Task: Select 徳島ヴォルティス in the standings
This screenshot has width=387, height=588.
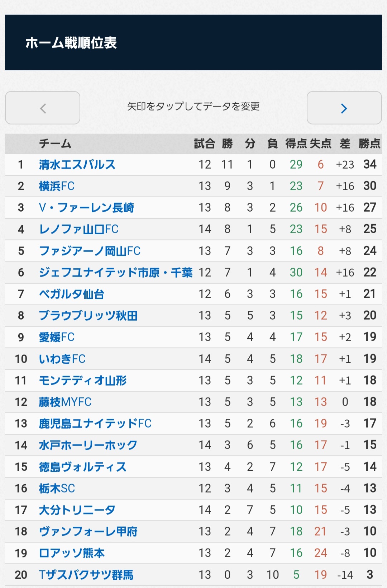Action: pyautogui.click(x=83, y=467)
